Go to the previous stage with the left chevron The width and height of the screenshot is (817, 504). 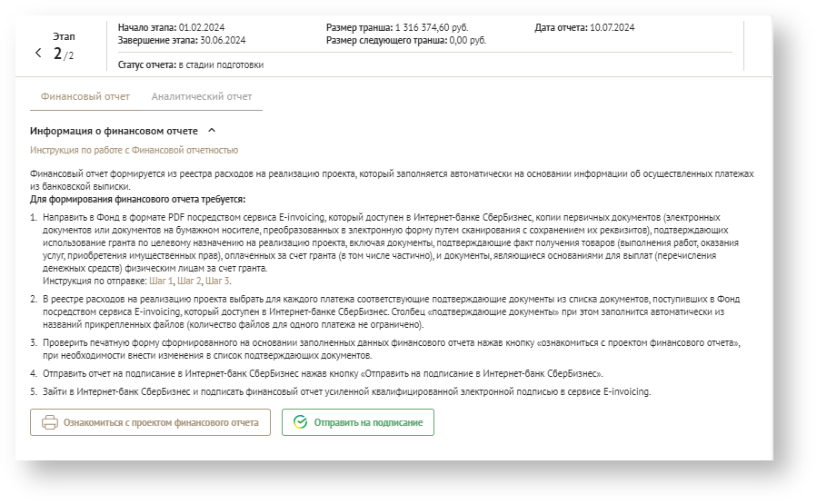(38, 54)
